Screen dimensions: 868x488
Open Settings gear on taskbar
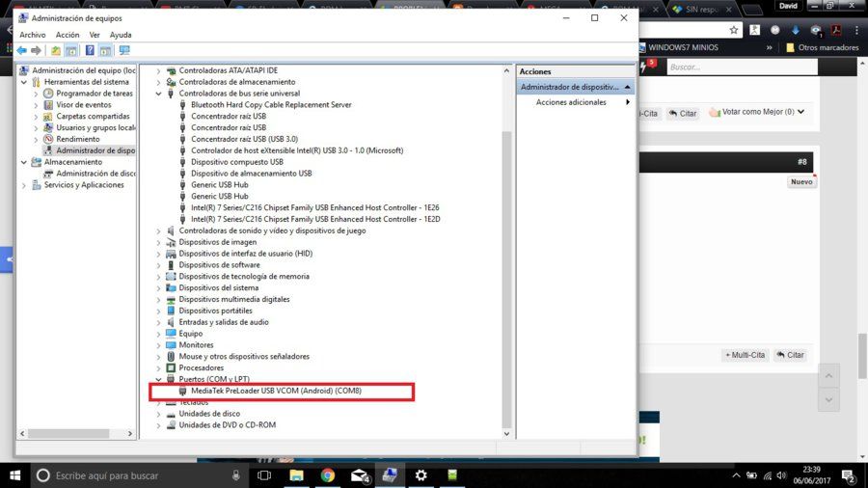420,475
